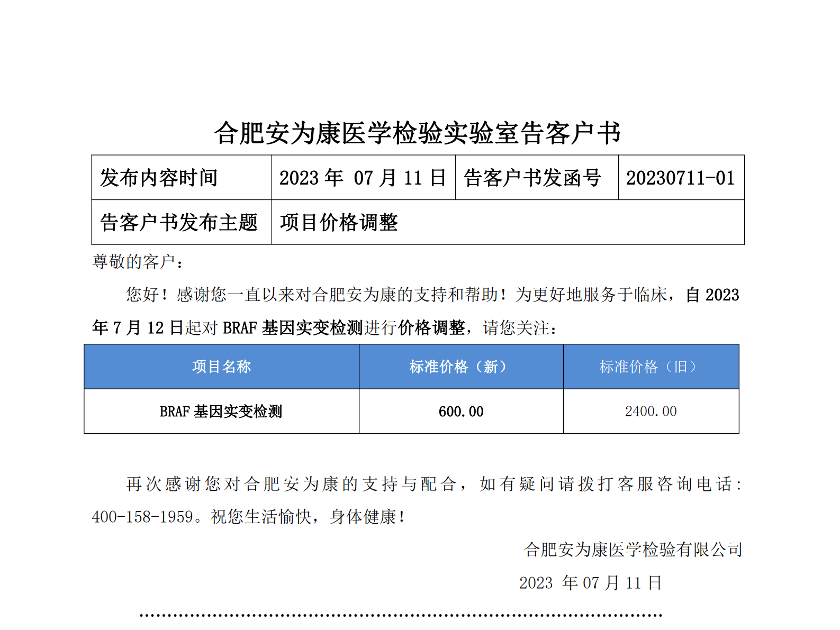This screenshot has height=630, width=840.
Task: Click the text 祝您生活愉快，身体健康
Action: (304, 517)
